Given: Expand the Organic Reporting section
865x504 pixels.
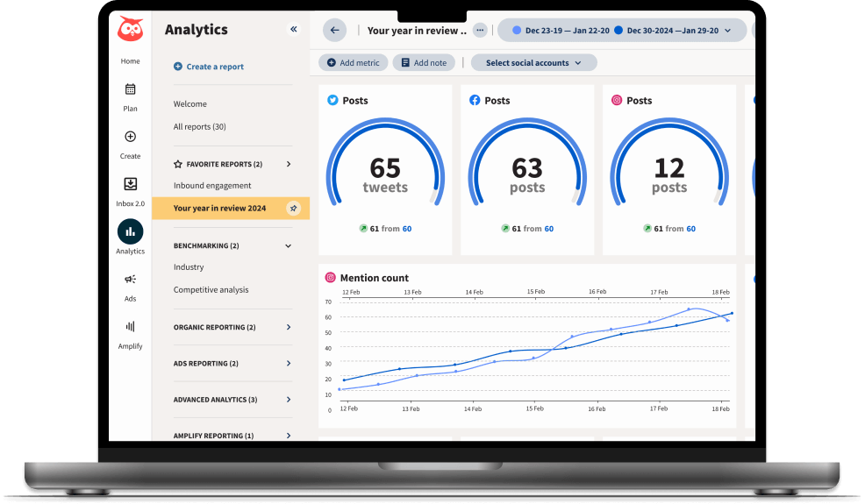Looking at the screenshot, I should [289, 328].
